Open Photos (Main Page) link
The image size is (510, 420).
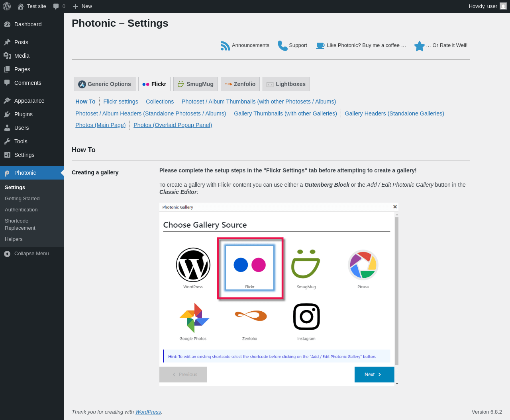(100, 125)
